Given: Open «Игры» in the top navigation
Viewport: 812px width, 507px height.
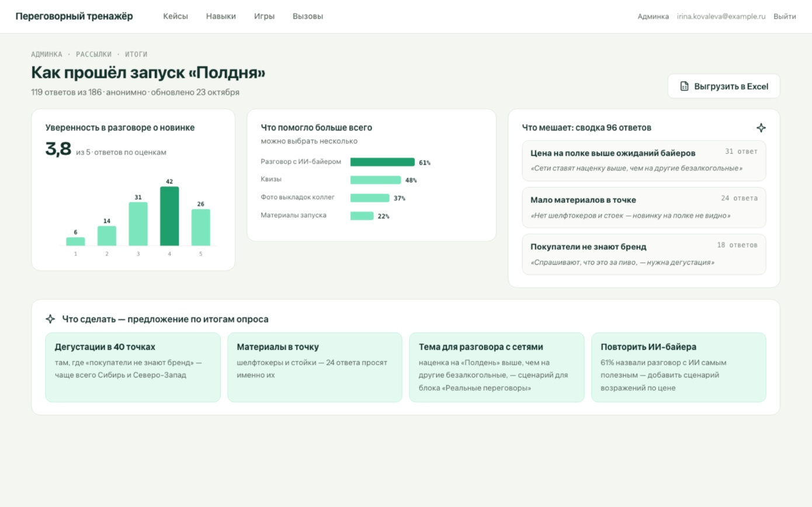Looking at the screenshot, I should 264,16.
